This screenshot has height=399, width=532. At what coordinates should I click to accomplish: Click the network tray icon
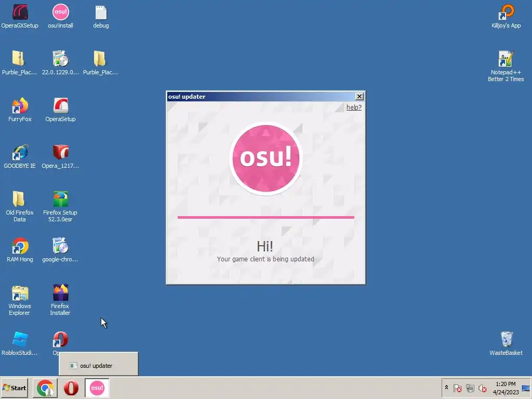470,388
